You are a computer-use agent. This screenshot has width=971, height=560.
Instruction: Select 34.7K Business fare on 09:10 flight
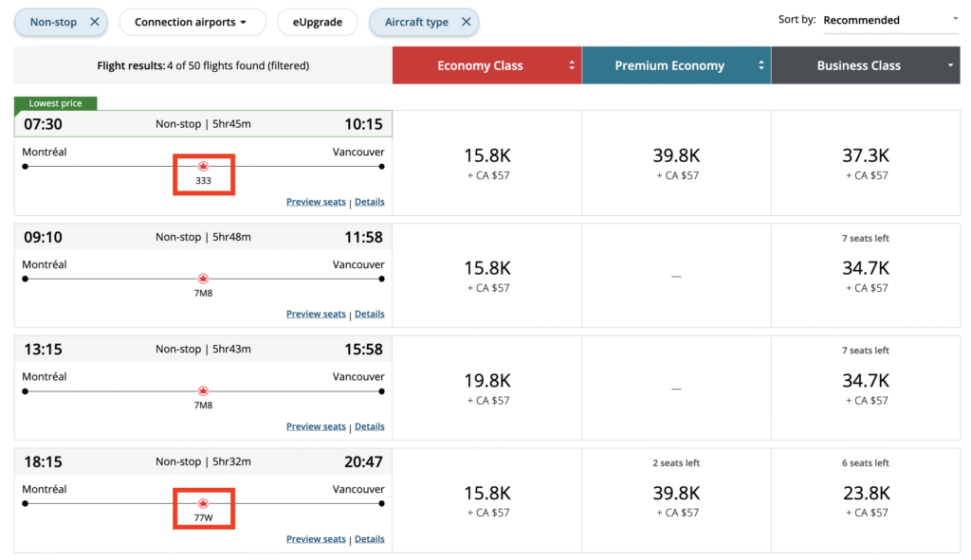pyautogui.click(x=865, y=269)
